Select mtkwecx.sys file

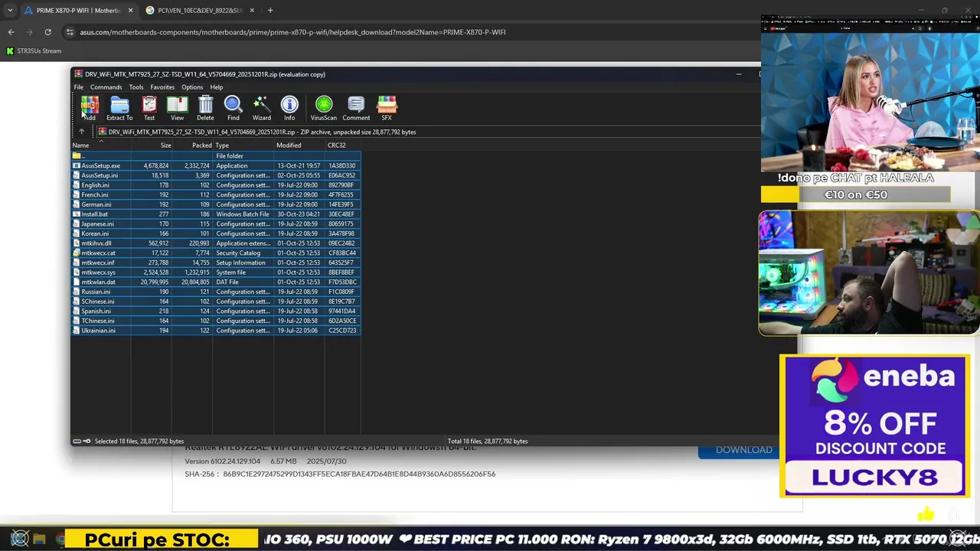pyautogui.click(x=216, y=272)
